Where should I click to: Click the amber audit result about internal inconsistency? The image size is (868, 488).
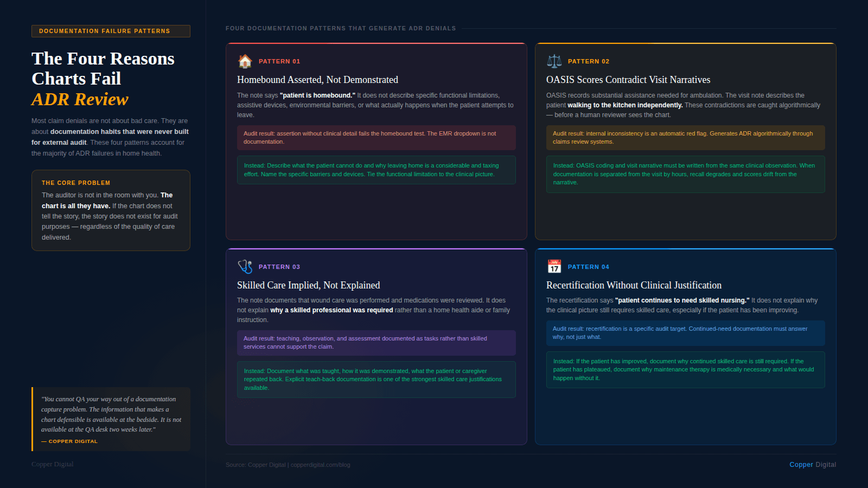click(x=686, y=138)
